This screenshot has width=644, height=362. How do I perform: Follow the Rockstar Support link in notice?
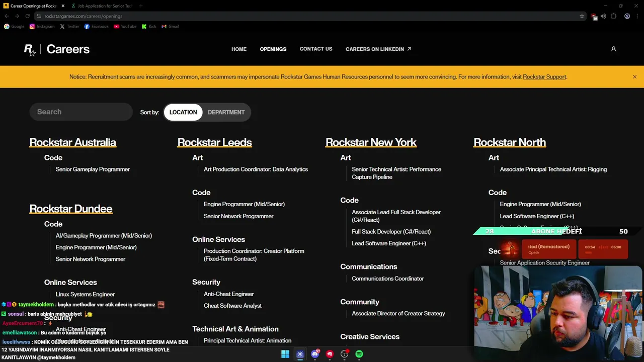544,77
